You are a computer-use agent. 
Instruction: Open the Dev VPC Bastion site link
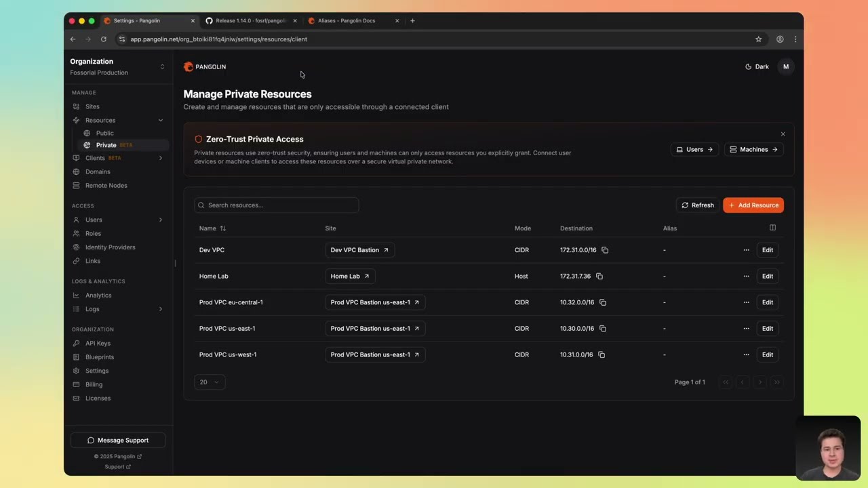click(x=359, y=250)
